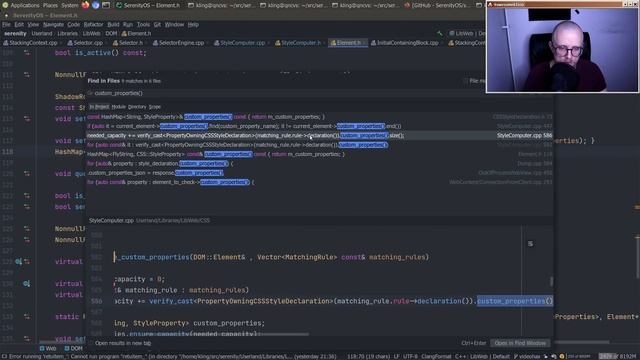Open the current_element find() result row
The image size is (640, 360).
coord(320,126)
